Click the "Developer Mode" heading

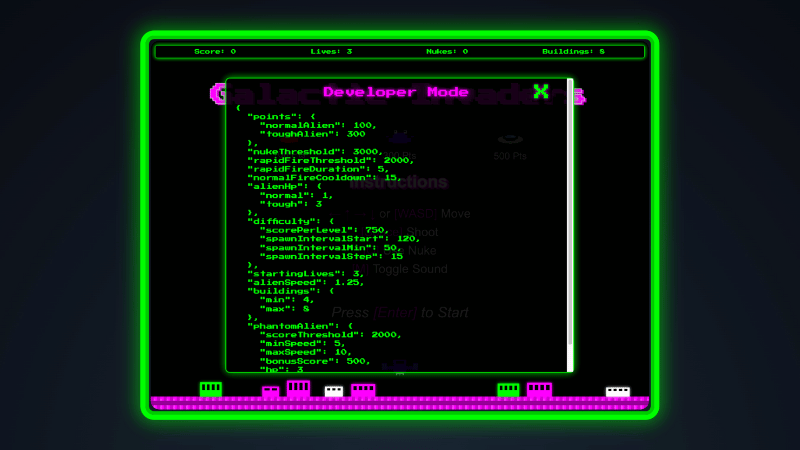click(395, 92)
